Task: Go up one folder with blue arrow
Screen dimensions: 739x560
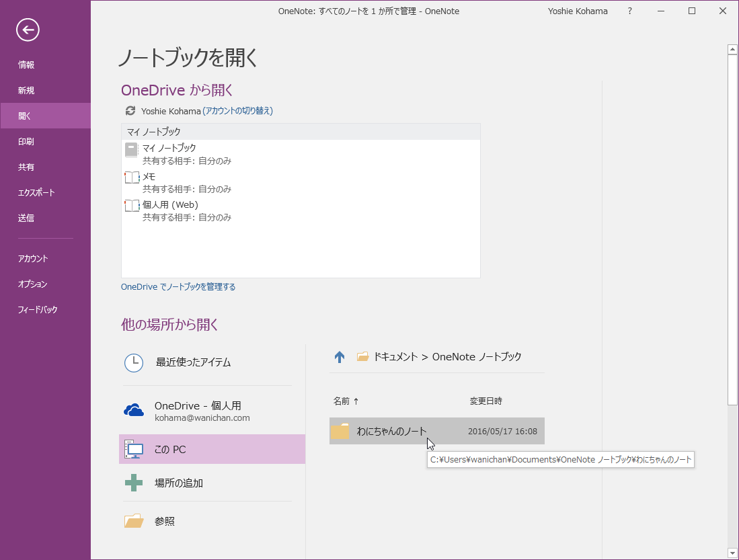Action: tap(340, 357)
